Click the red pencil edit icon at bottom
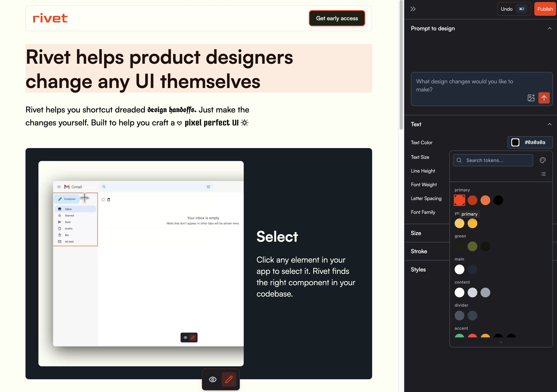Screen dimensions: 557x392 pyautogui.click(x=229, y=379)
